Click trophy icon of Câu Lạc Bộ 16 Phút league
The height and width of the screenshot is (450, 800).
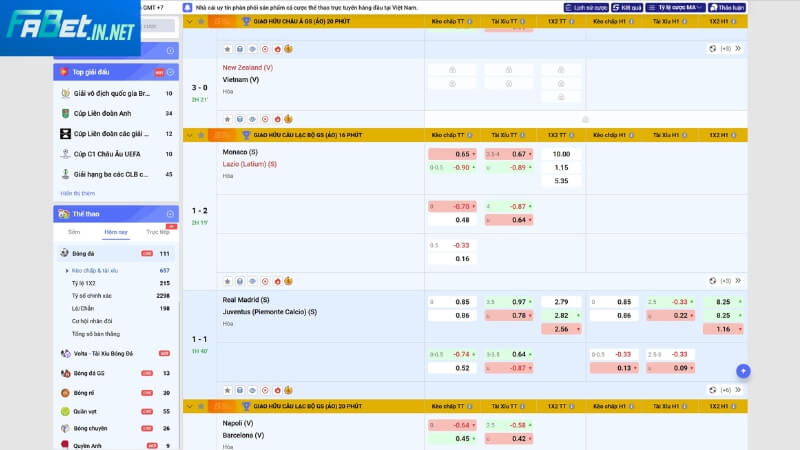tap(246, 135)
